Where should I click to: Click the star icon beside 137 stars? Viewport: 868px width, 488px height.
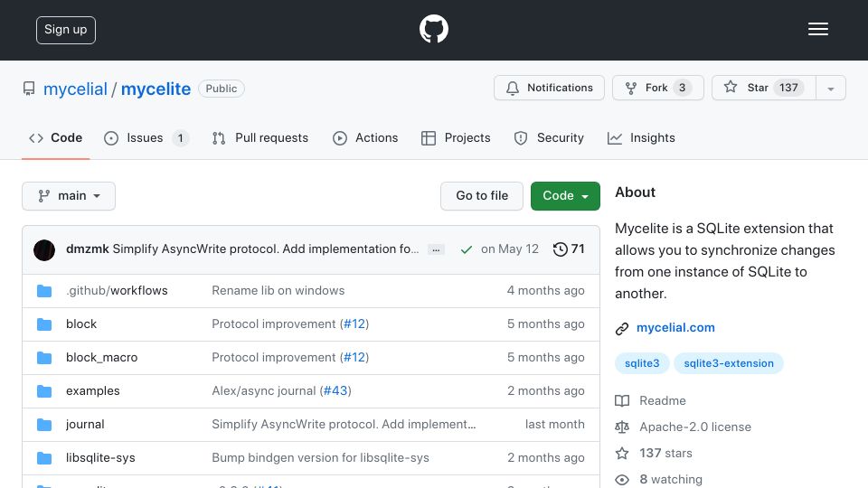tap(622, 454)
